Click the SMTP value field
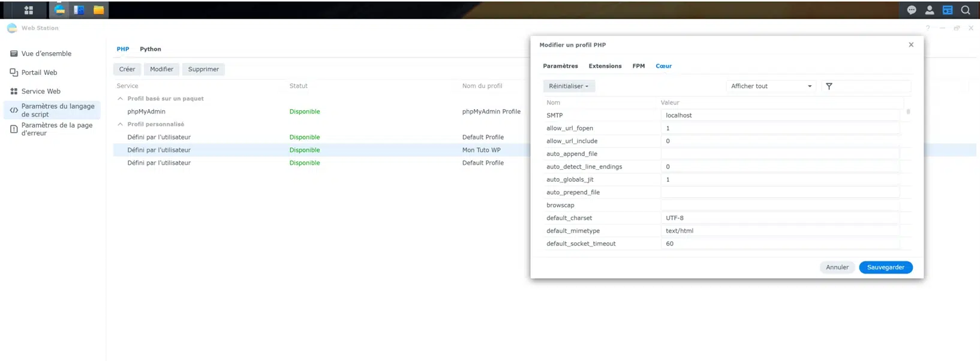Screen dimensions: 980x361 [x=780, y=115]
